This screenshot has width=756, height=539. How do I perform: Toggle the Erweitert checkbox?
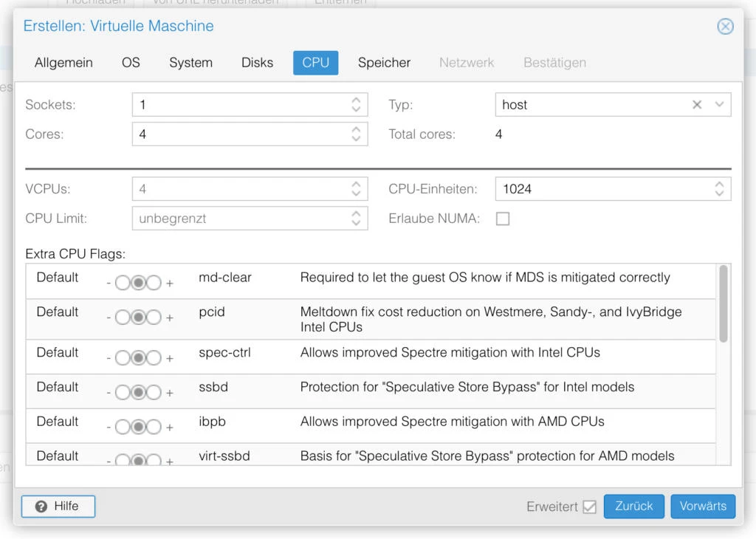coord(589,507)
